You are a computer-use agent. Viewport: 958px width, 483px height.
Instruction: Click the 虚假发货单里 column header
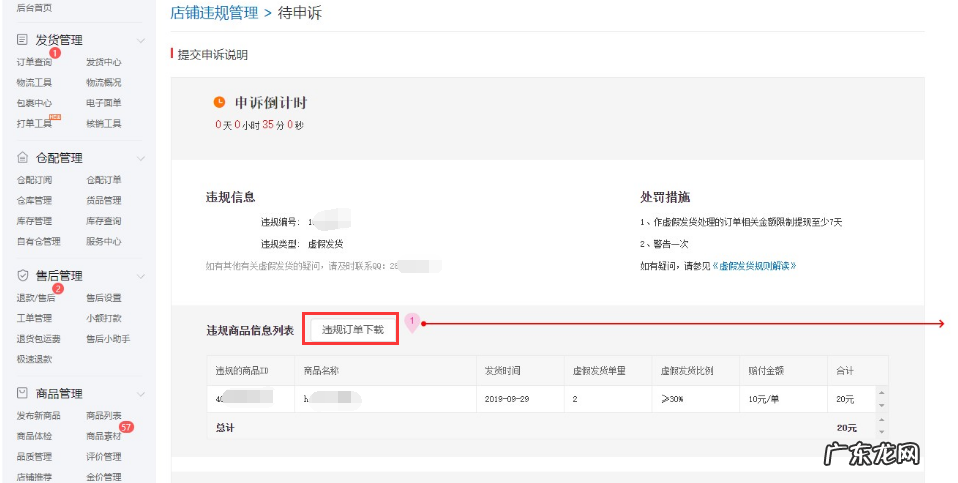[x=599, y=371]
